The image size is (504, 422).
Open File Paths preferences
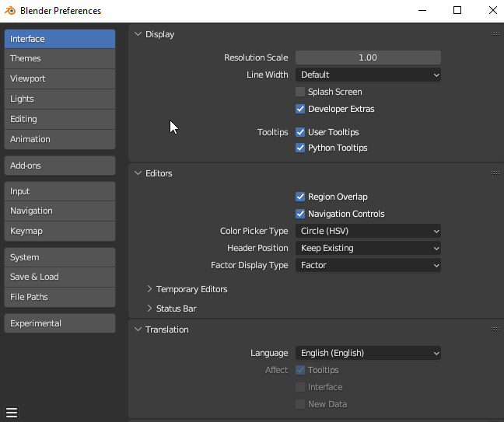click(x=60, y=297)
